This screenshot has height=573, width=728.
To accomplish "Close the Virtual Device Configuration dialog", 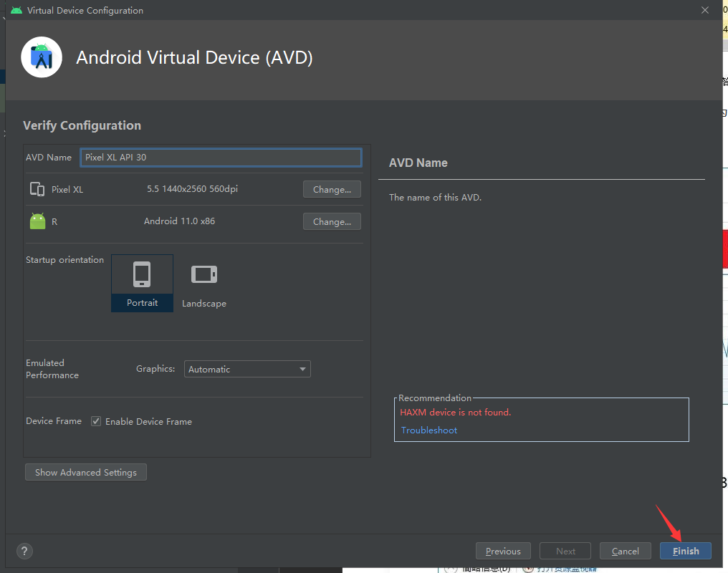I will coord(705,10).
